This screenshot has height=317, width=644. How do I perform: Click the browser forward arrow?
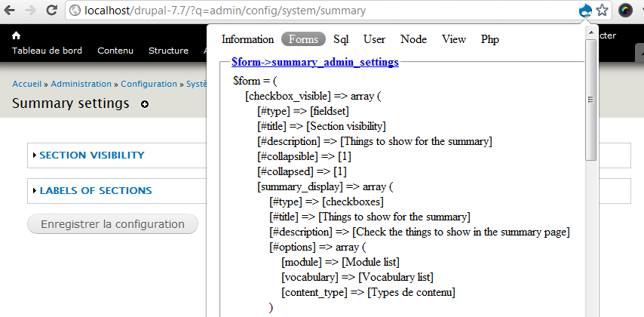click(x=30, y=11)
